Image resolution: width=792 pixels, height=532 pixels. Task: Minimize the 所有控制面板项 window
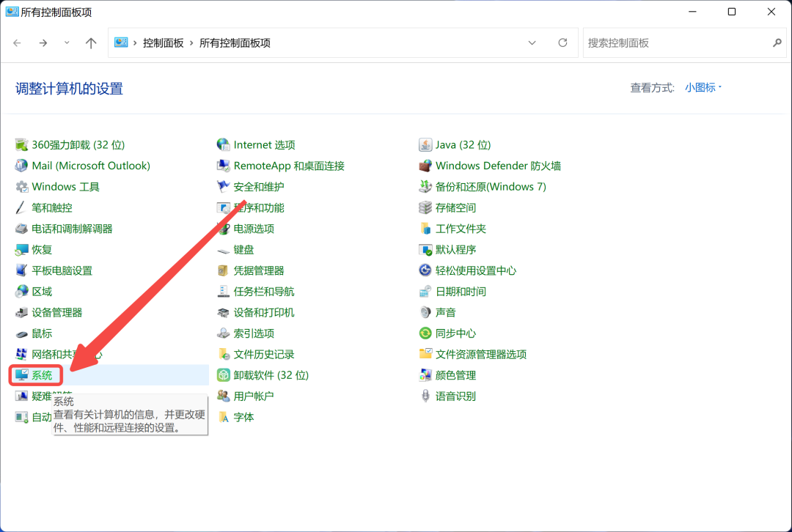tap(692, 12)
